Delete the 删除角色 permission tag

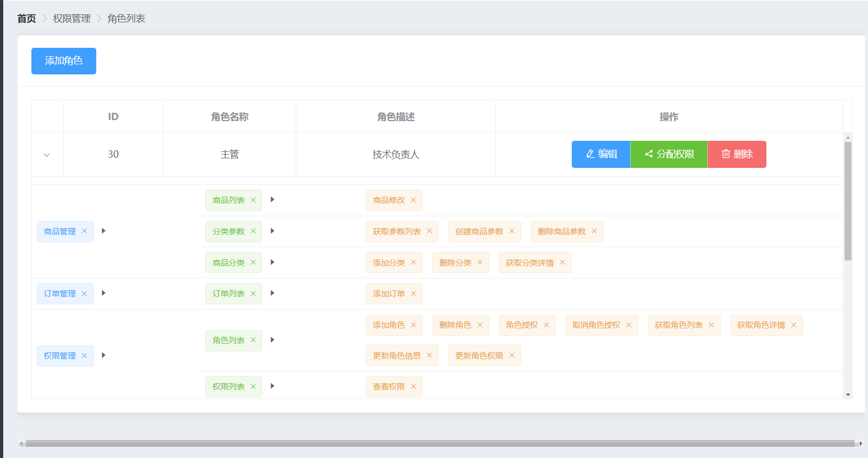point(480,325)
